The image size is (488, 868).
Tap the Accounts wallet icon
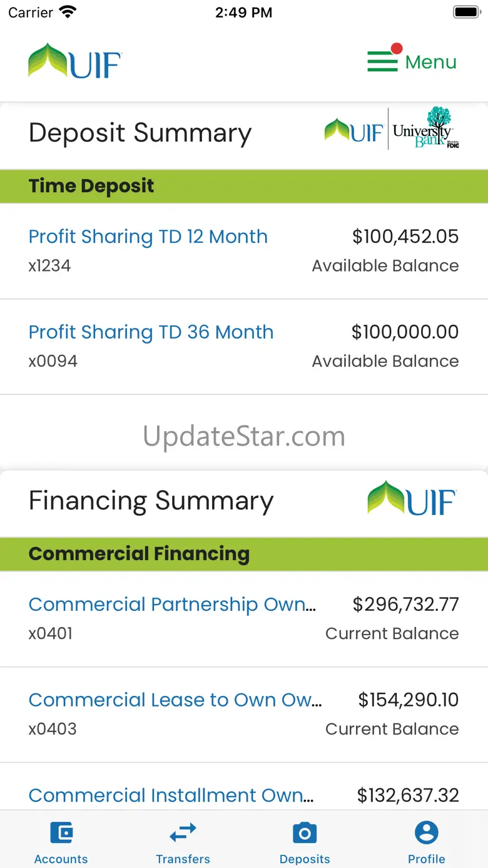click(x=61, y=833)
